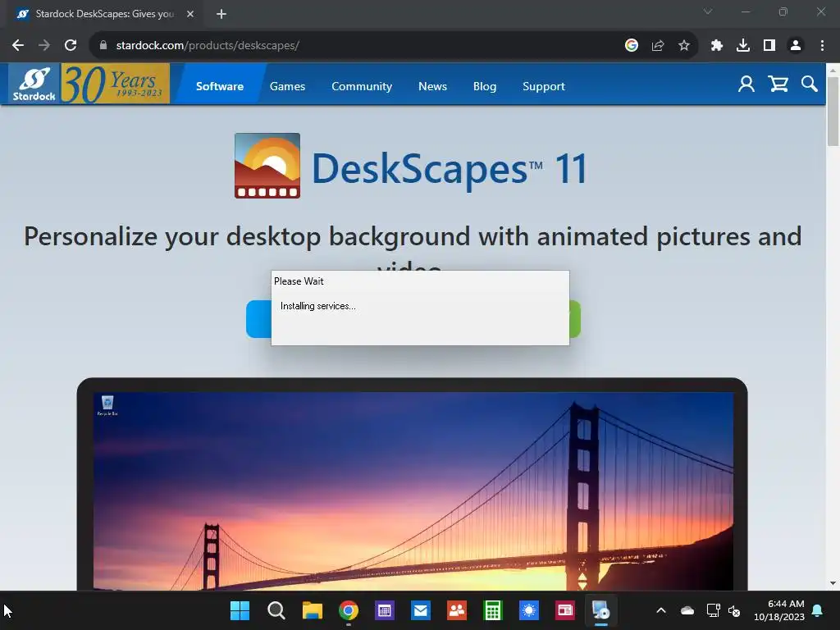Open the Software menu
The image size is (840, 630).
pos(220,86)
